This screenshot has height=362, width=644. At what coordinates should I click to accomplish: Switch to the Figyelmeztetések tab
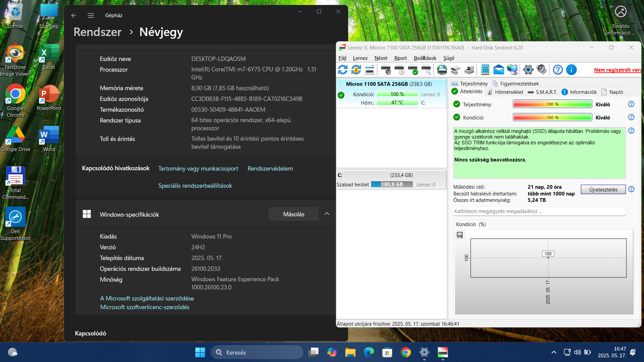pos(516,83)
